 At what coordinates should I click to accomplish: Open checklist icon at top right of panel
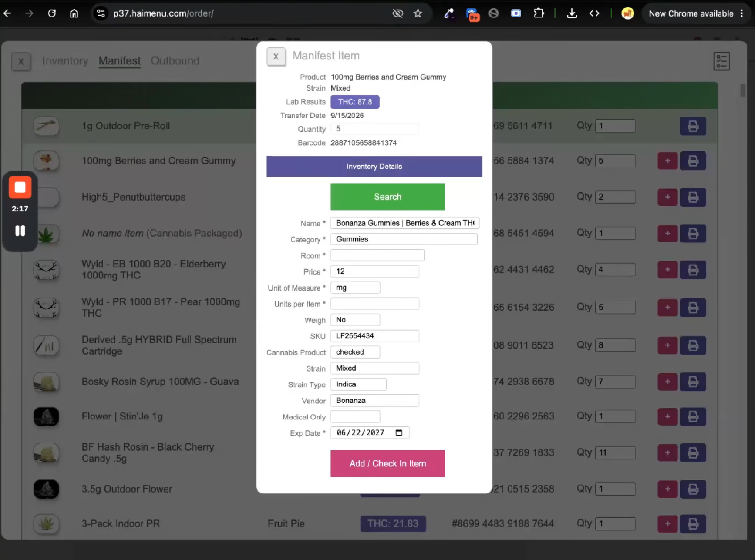tap(721, 61)
